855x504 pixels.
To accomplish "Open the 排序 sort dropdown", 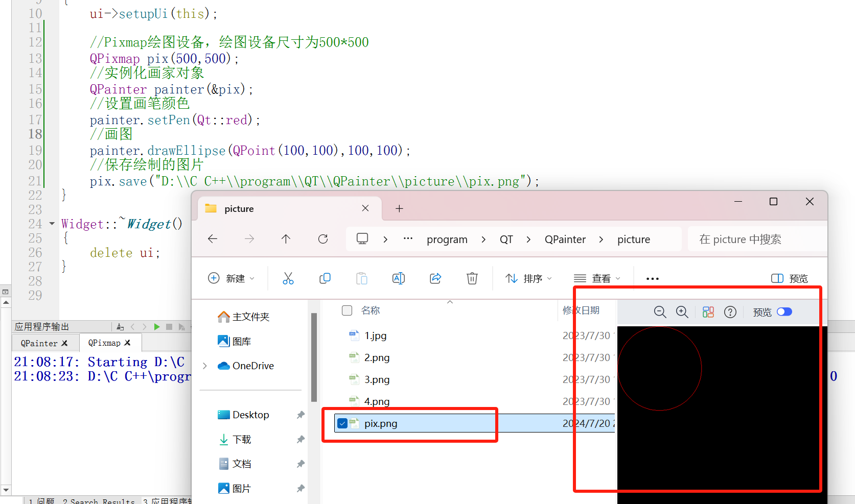I will [529, 278].
